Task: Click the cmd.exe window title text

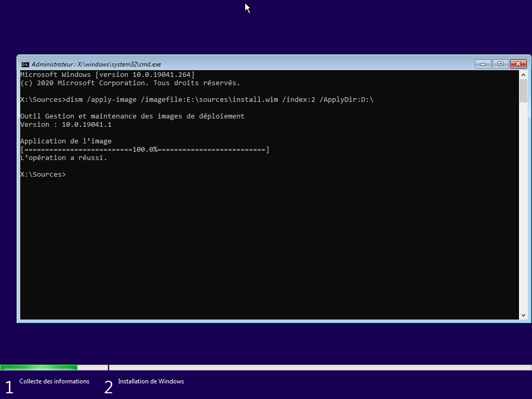Action: click(x=96, y=64)
